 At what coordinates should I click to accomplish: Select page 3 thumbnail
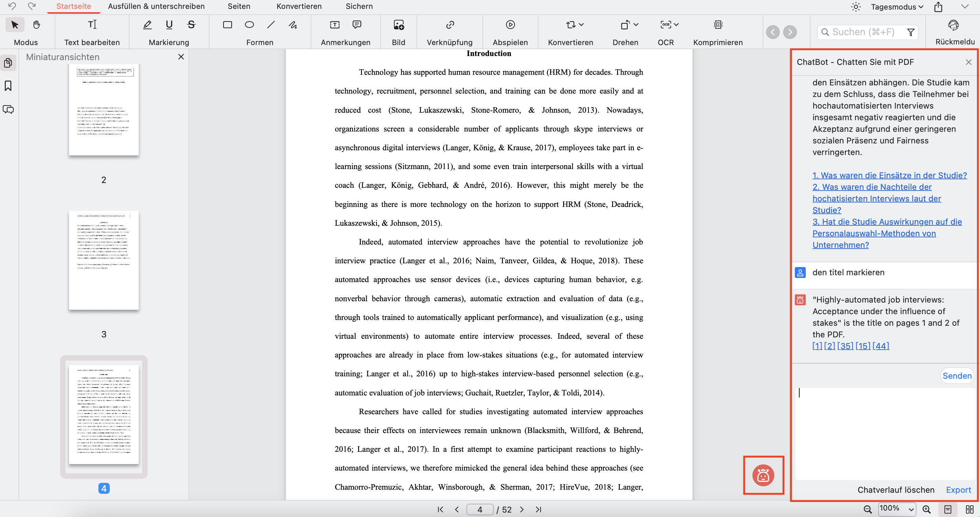tap(104, 261)
